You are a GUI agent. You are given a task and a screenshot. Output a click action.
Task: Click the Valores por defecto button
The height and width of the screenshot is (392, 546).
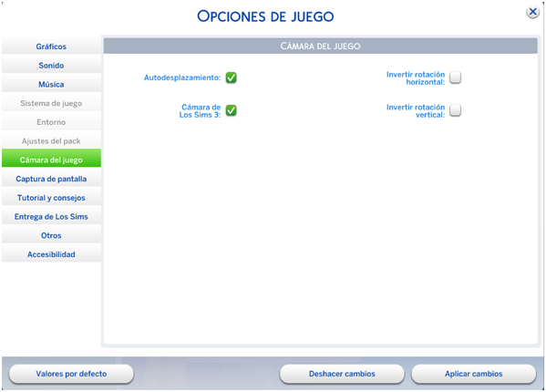coord(71,374)
